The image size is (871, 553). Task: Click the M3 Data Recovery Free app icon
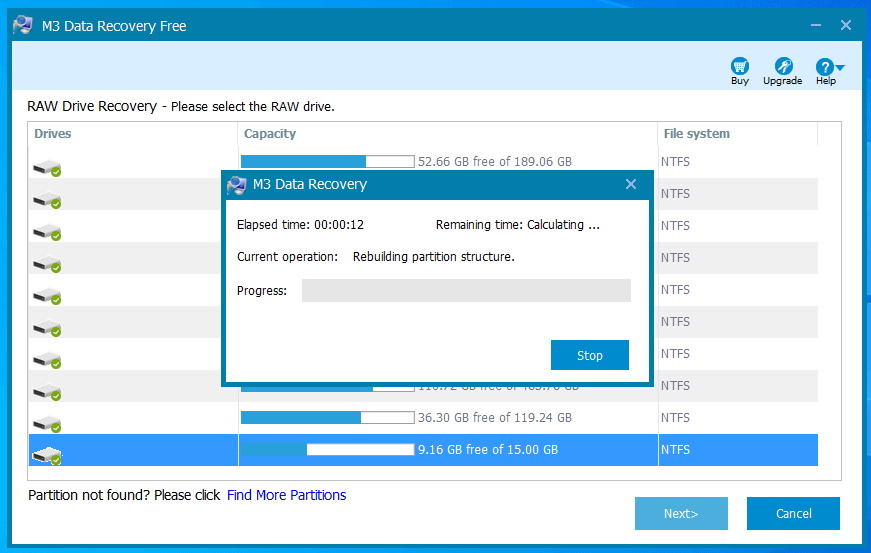pos(23,26)
